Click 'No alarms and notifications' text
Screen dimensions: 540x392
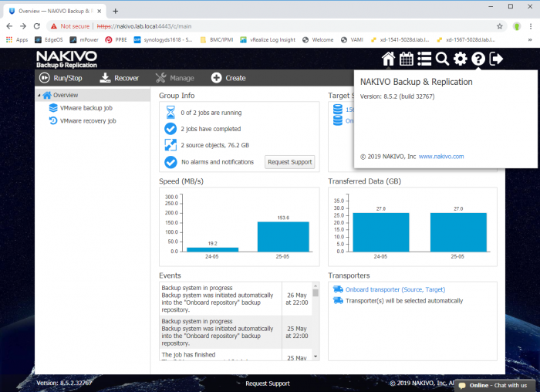point(218,162)
